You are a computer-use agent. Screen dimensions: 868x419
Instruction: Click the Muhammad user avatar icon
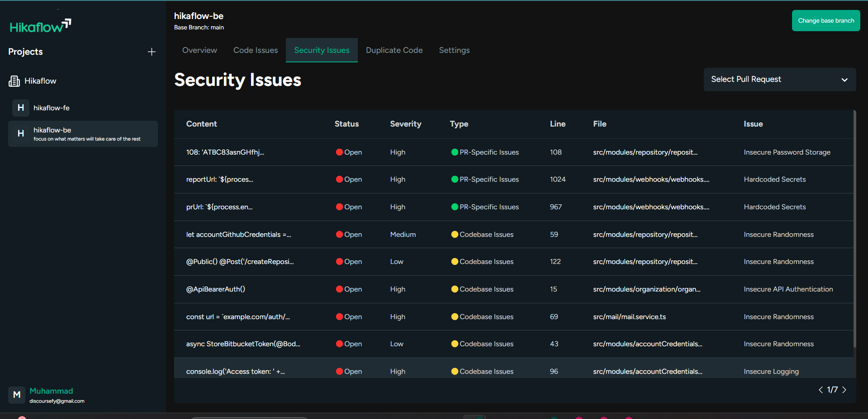(x=17, y=395)
